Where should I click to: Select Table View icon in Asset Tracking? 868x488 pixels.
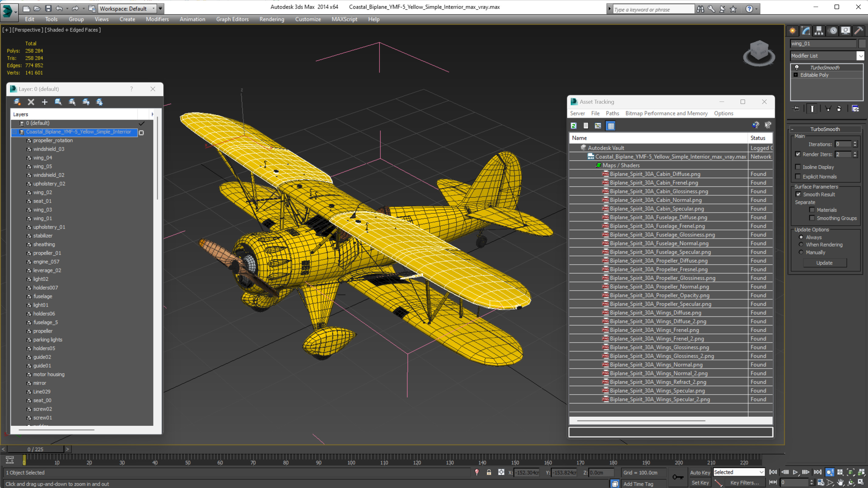click(611, 126)
